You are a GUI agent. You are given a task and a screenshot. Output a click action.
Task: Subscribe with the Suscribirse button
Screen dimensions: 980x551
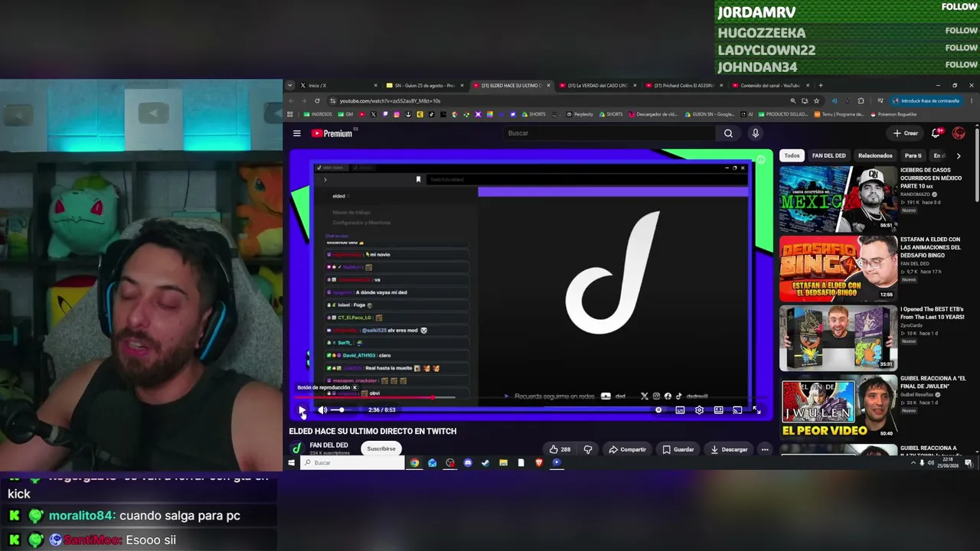(381, 449)
